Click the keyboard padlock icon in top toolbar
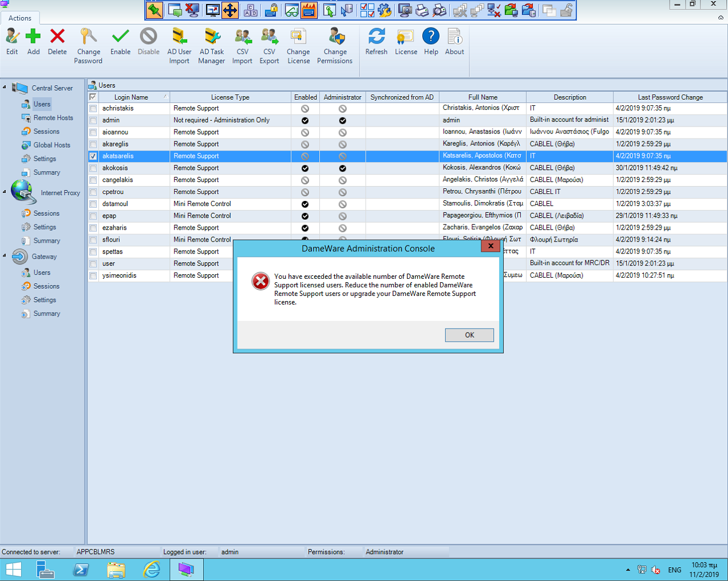 [x=271, y=10]
